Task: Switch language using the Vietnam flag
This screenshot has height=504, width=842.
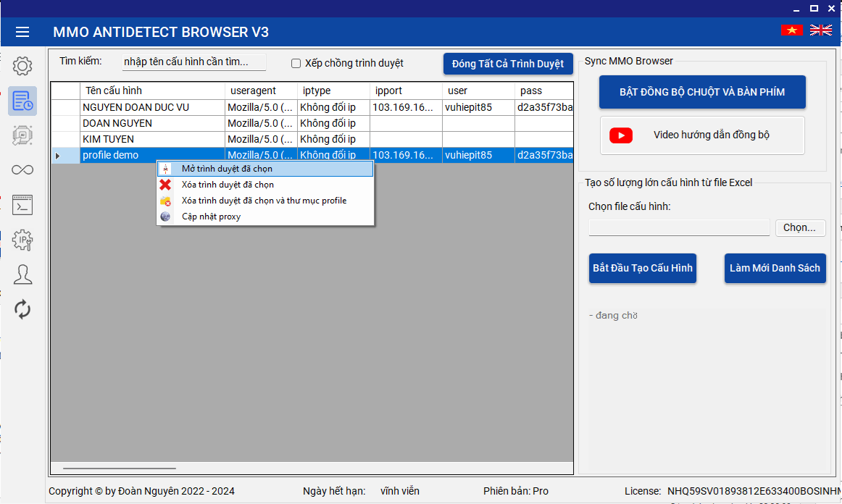Action: (792, 30)
